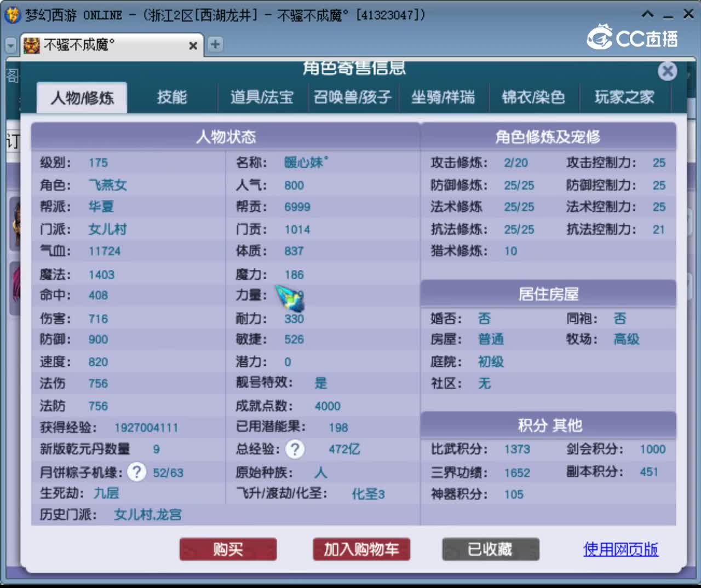Click the 加入购物车 button

[361, 549]
